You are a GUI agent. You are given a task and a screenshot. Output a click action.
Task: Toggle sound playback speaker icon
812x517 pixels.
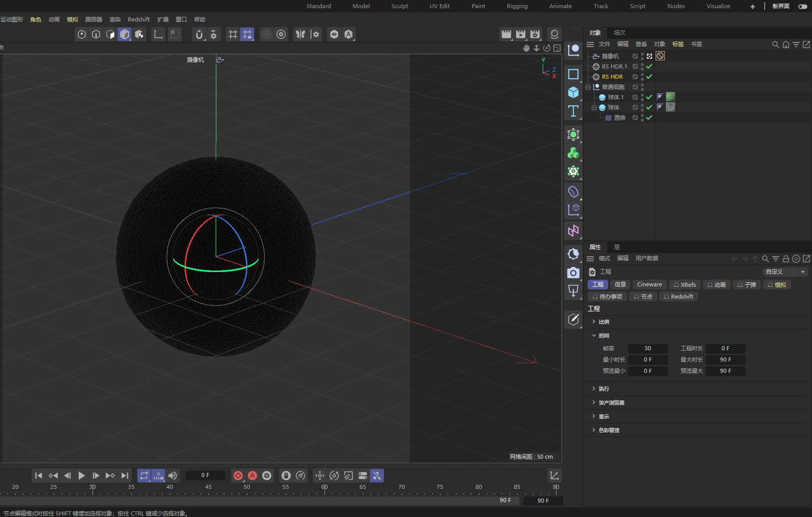[x=173, y=476]
